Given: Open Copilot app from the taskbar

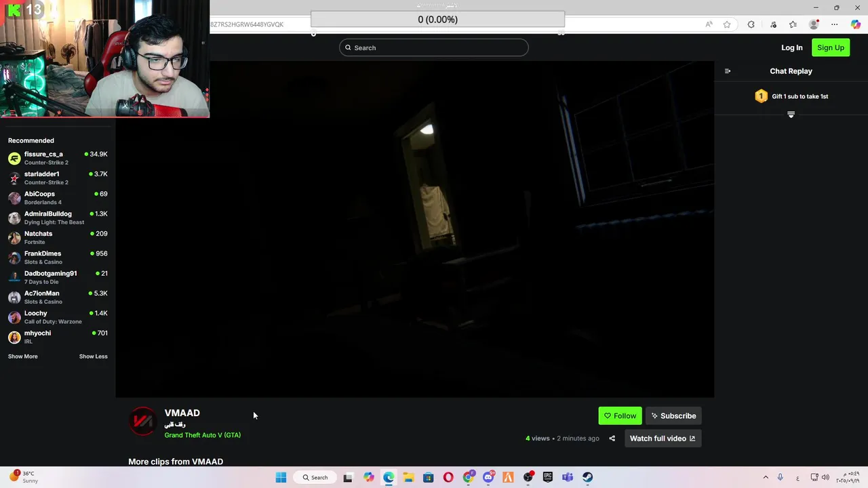Looking at the screenshot, I should 368,477.
